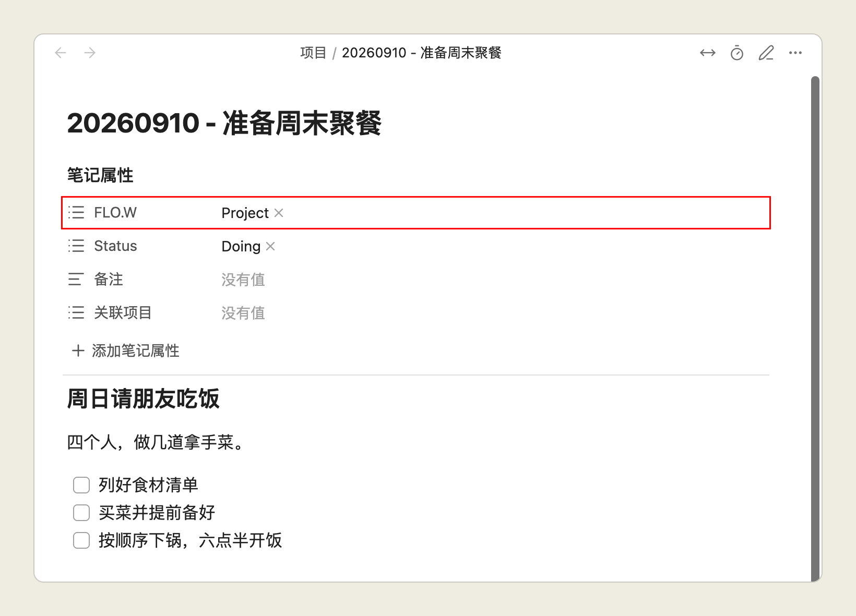This screenshot has height=616, width=856.
Task: Click the 项目 folder breadcrumb
Action: pyautogui.click(x=313, y=53)
